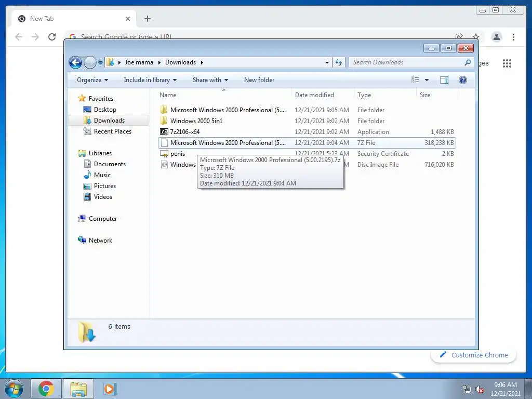Sort by Date modified column

322,95
